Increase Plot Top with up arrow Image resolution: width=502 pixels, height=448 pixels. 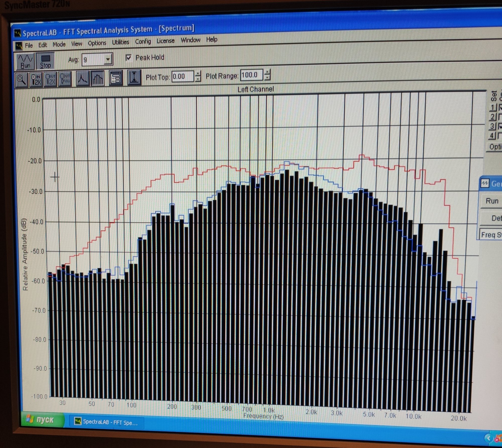[198, 74]
